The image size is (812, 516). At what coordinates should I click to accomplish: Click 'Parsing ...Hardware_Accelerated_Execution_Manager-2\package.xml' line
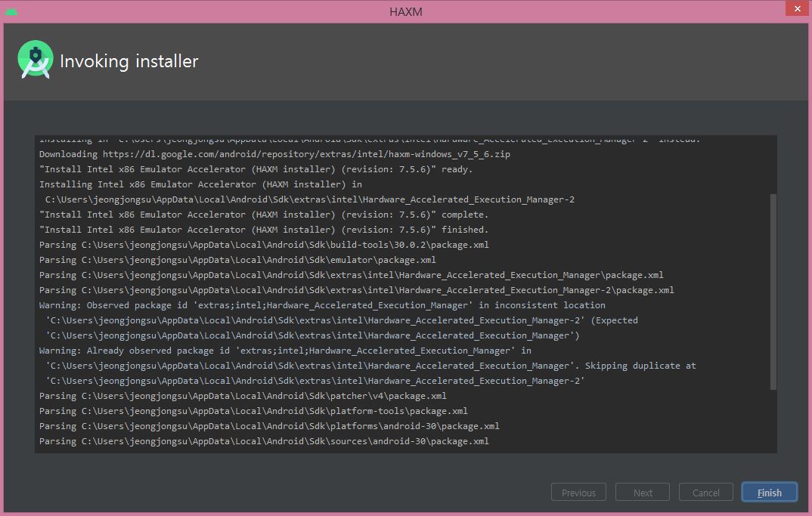pyautogui.click(x=356, y=290)
